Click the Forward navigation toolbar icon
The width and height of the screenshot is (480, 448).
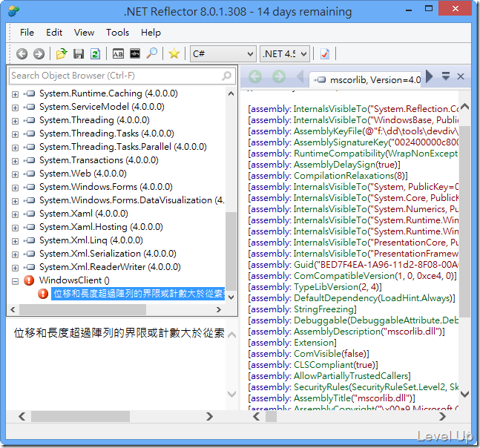pyautogui.click(x=39, y=54)
